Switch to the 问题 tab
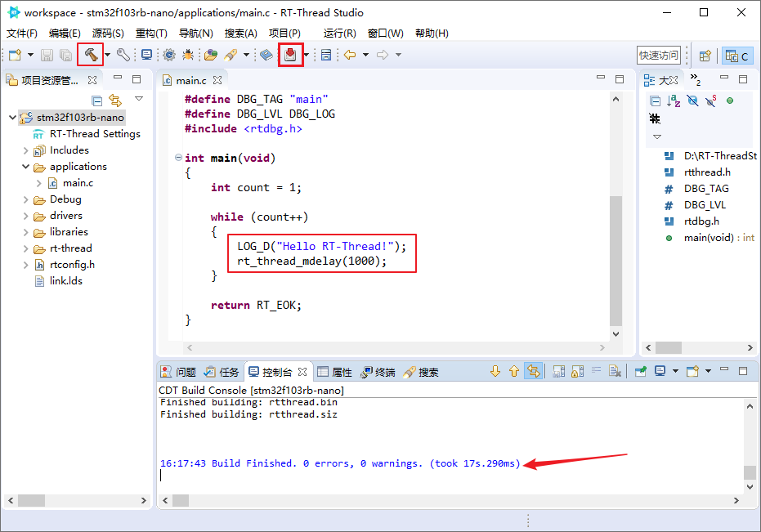This screenshot has width=761, height=532. click(178, 373)
